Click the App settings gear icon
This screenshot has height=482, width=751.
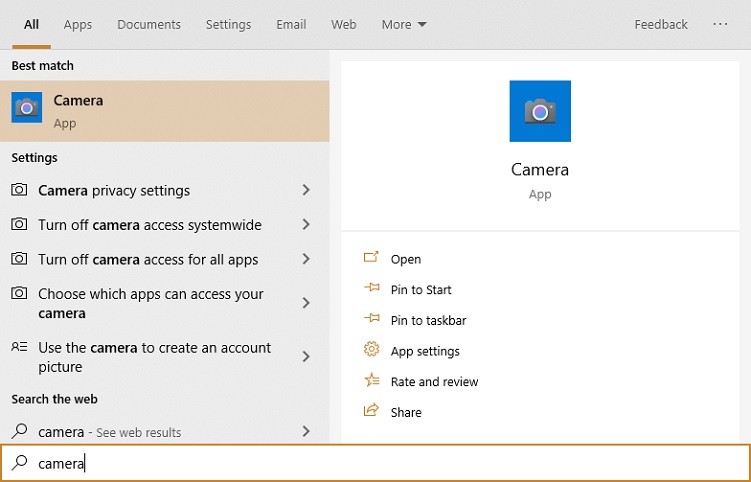[x=371, y=349]
